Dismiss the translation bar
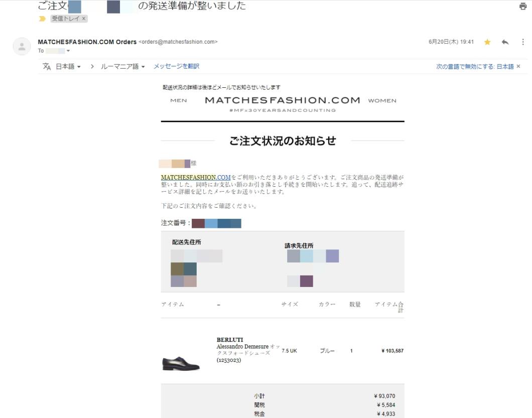Image resolution: width=532 pixels, height=418 pixels. [518, 66]
